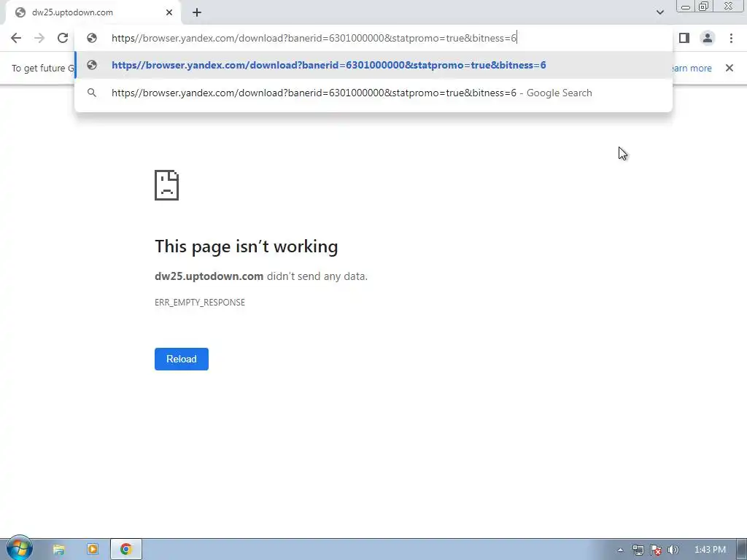Click the 1:43 PM clock
This screenshot has height=560, width=747.
click(x=710, y=550)
